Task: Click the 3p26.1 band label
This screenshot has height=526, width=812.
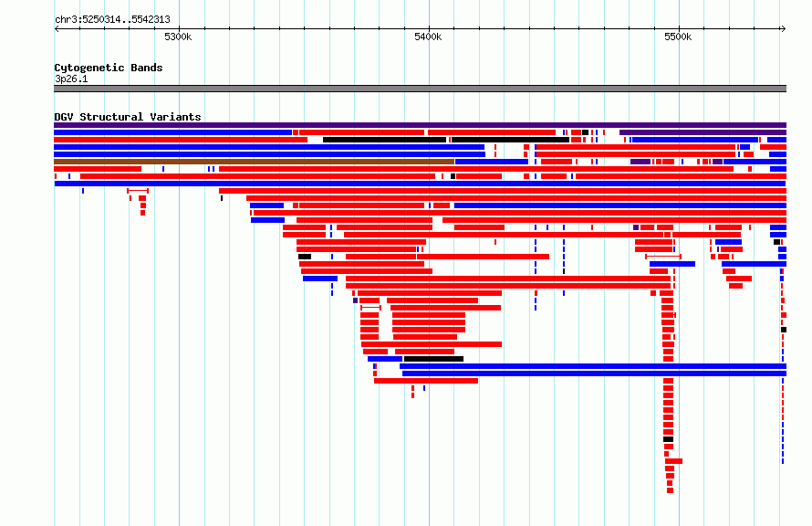Action: 71,79
